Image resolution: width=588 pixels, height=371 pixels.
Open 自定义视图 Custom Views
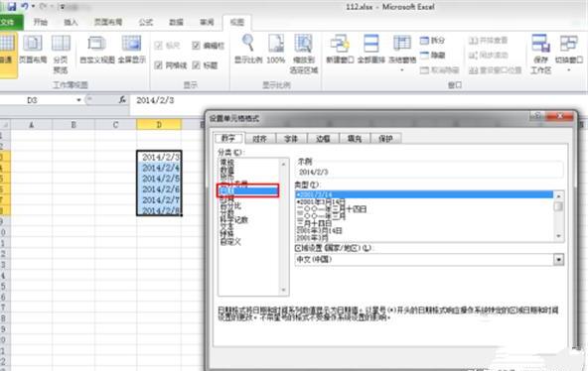pyautogui.click(x=97, y=50)
